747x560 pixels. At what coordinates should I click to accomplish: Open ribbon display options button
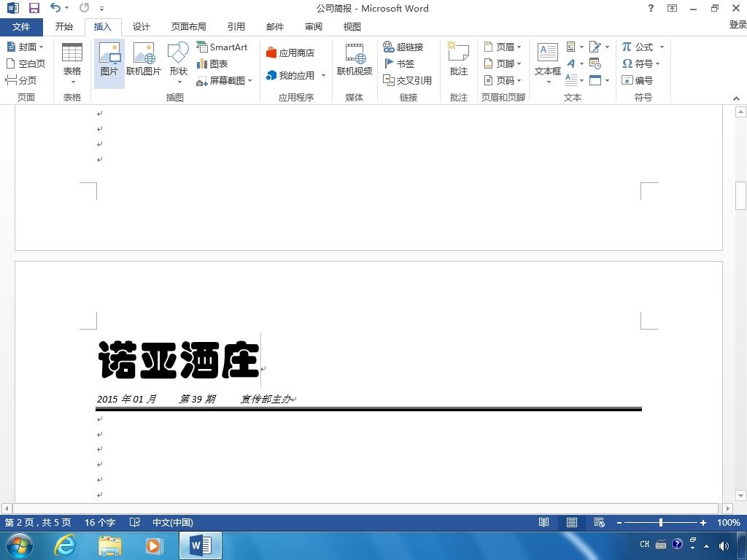click(x=672, y=8)
